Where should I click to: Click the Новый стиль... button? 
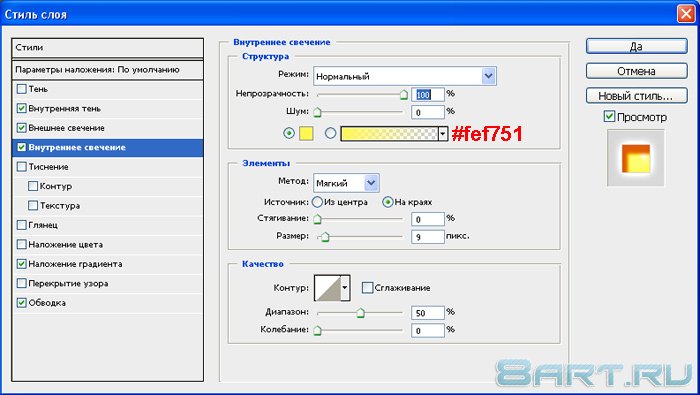[x=637, y=96]
